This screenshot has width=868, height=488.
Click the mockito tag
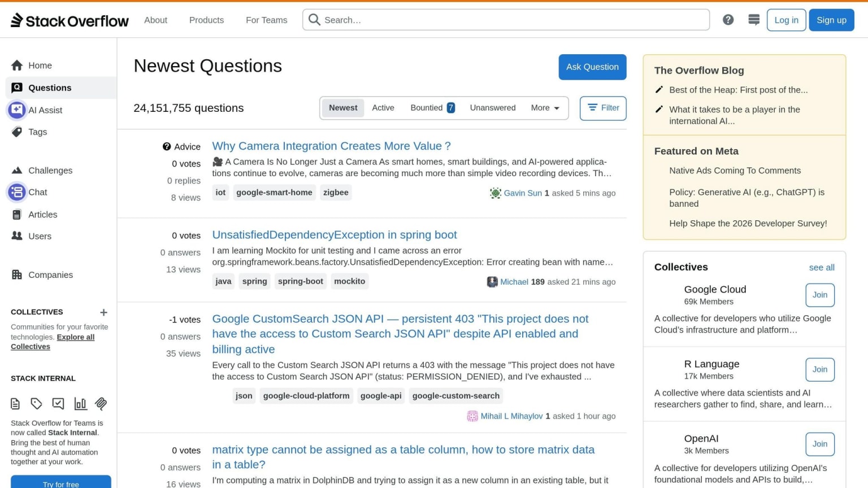349,281
